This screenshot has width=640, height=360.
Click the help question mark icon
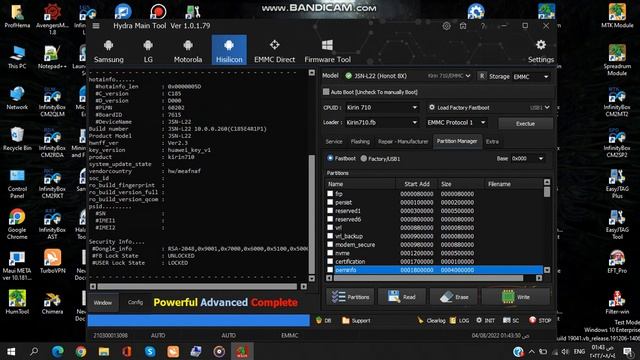(483, 26)
